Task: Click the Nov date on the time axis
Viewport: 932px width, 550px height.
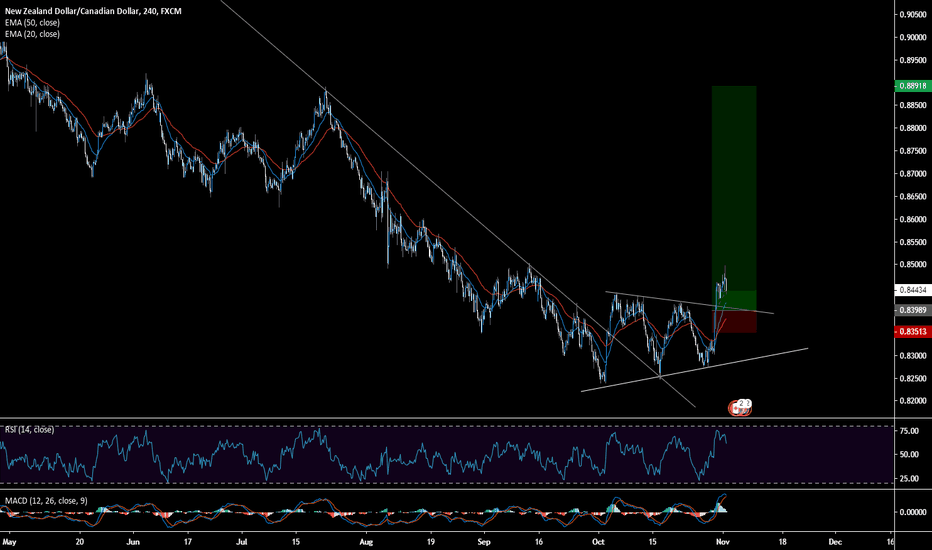Action: coord(724,539)
